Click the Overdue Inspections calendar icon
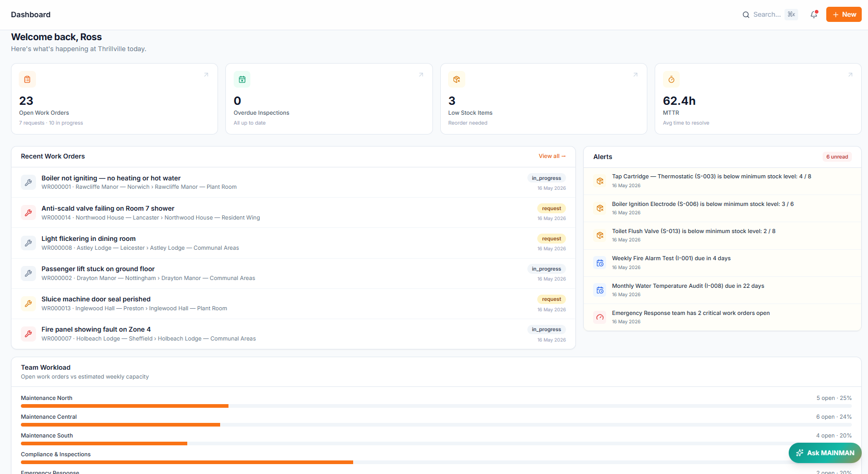The height and width of the screenshot is (474, 868). [x=242, y=79]
